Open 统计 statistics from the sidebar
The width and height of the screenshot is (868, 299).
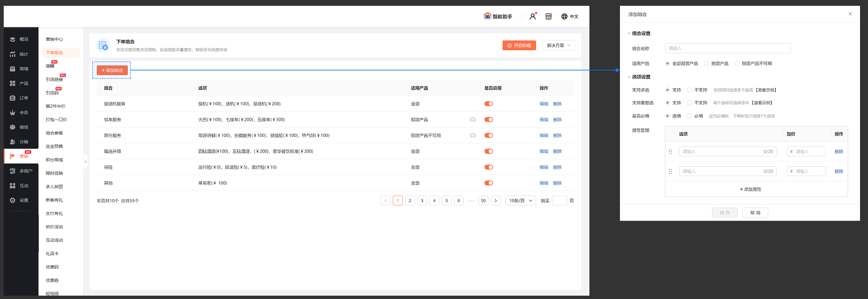13,54
